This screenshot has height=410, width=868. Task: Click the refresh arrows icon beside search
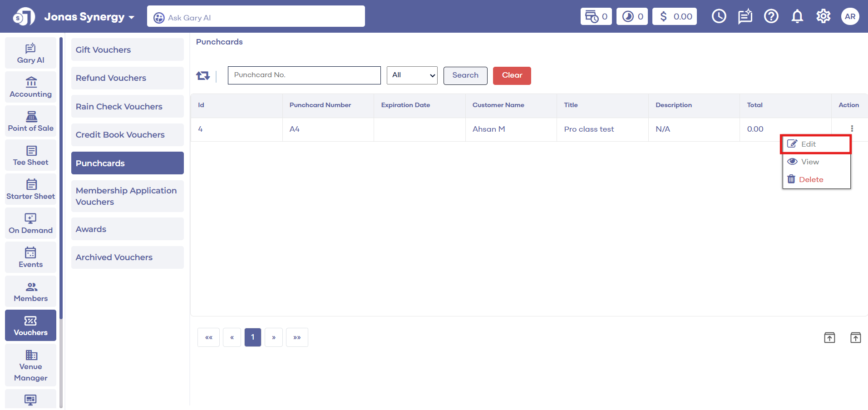[x=203, y=75]
